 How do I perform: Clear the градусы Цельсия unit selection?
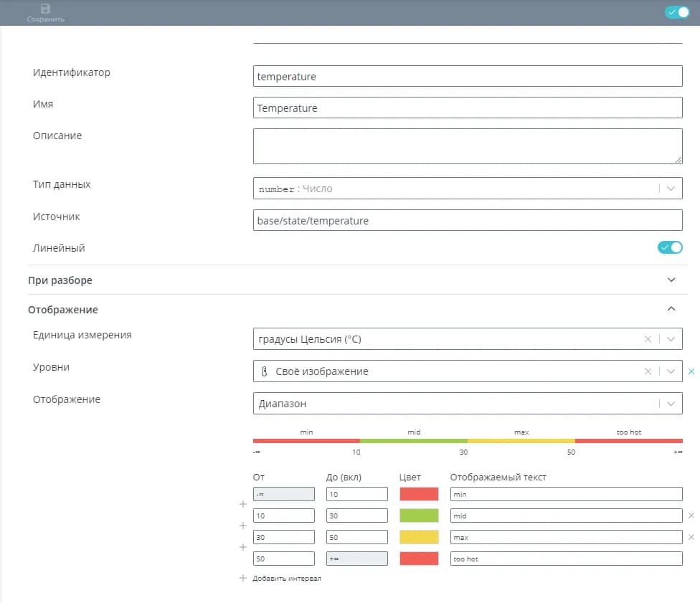click(648, 339)
